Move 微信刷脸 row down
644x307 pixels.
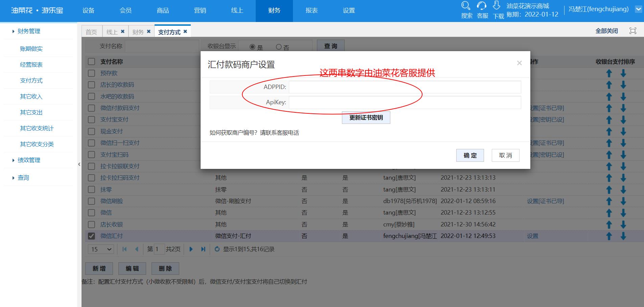coord(623,201)
